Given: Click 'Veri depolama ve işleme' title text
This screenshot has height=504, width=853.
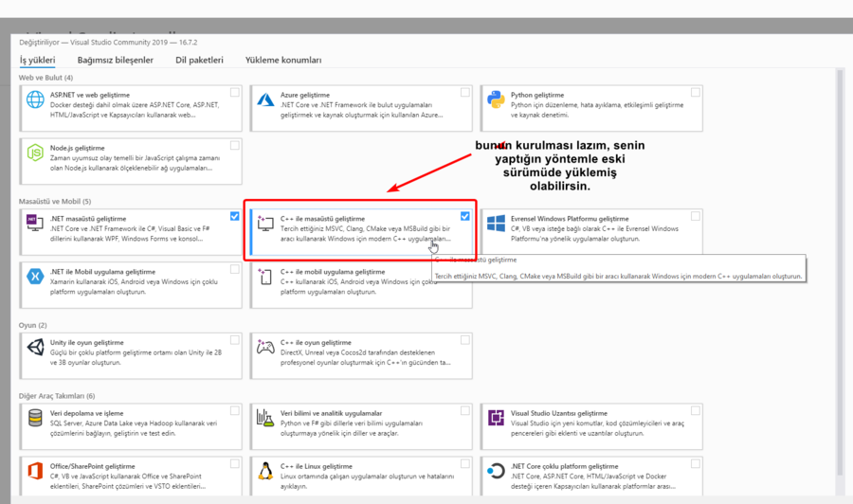Looking at the screenshot, I should [86, 413].
